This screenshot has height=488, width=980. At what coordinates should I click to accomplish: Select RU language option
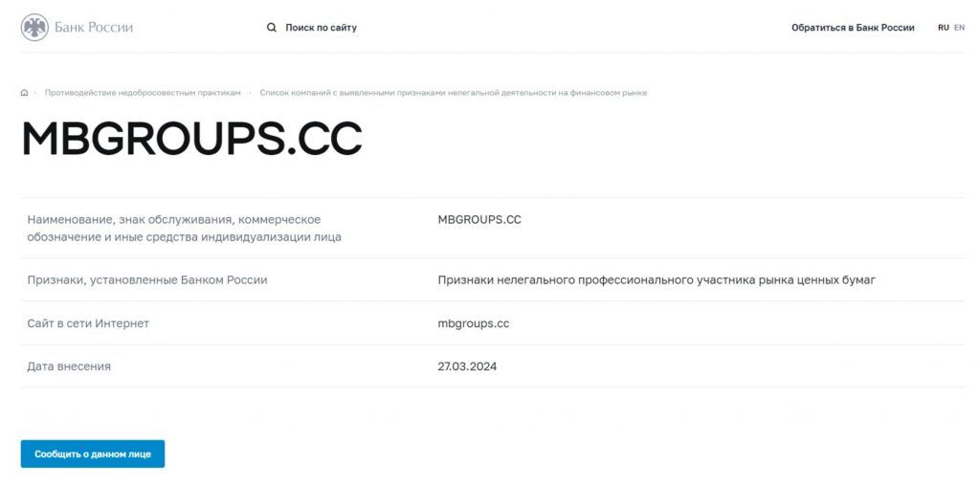coord(943,28)
